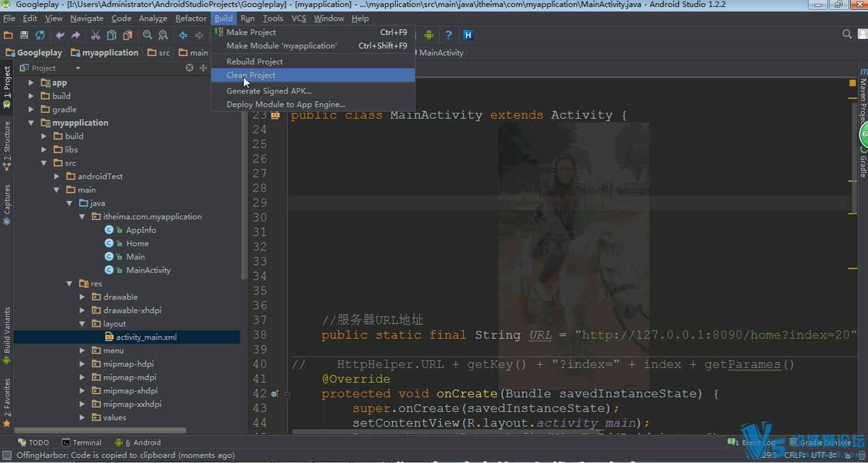Image resolution: width=868 pixels, height=463 pixels.
Task: Click the Find magnifier icon
Action: 147,35
